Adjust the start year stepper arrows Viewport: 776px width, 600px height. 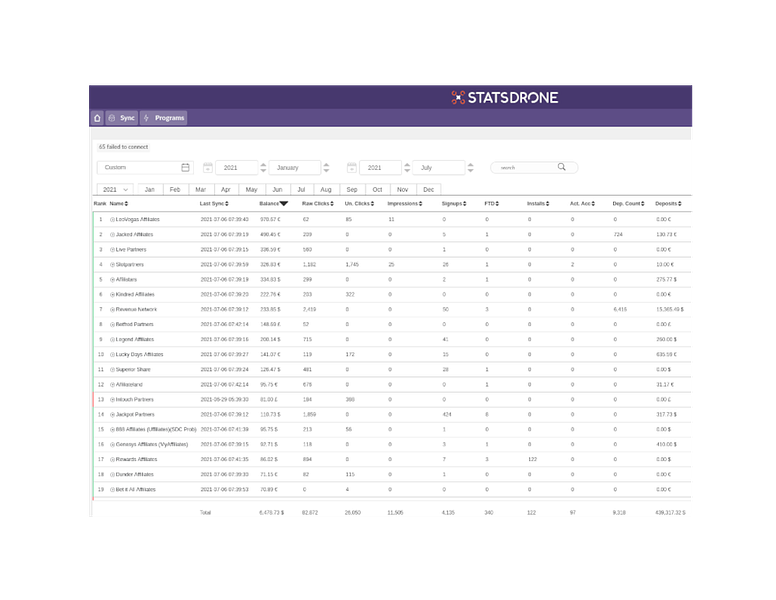pyautogui.click(x=263, y=168)
